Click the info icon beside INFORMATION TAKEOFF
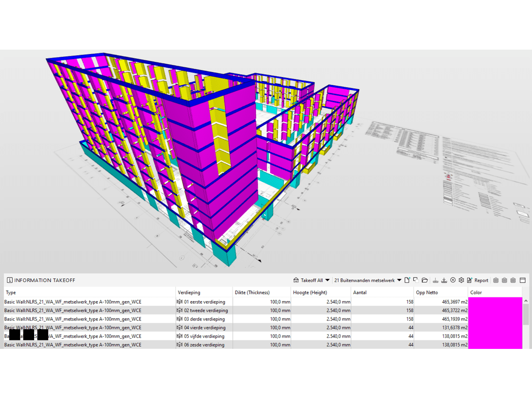This screenshot has width=532, height=399. (9, 280)
